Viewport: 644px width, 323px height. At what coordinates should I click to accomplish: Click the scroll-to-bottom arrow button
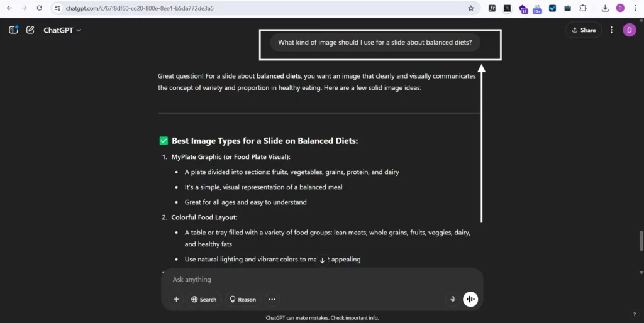[322, 260]
